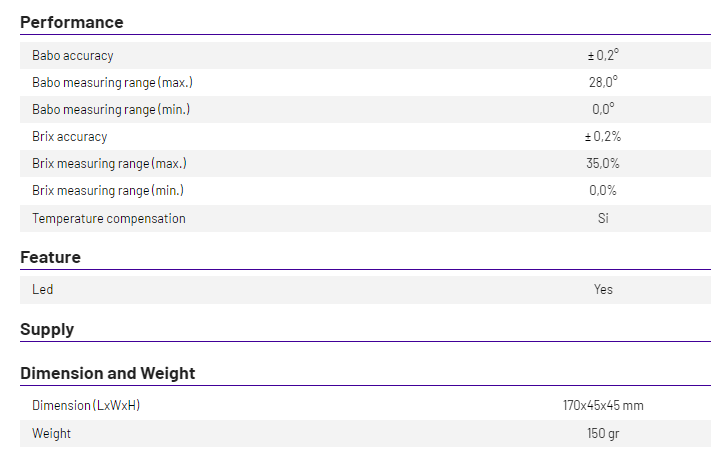Select the Babo measuring range (min.) label

pos(111,109)
